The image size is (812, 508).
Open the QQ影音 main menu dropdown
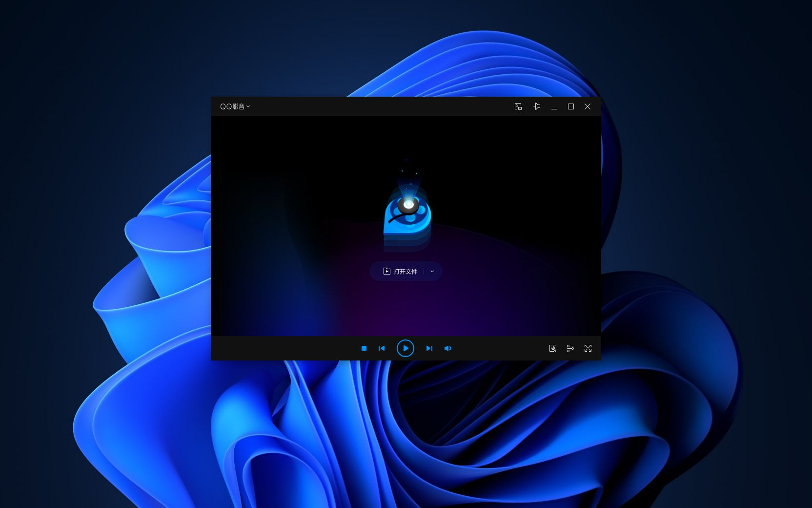[x=235, y=106]
